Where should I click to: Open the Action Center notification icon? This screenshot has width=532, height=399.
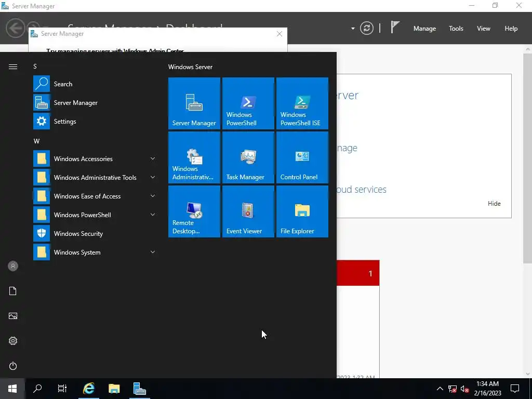(x=515, y=389)
